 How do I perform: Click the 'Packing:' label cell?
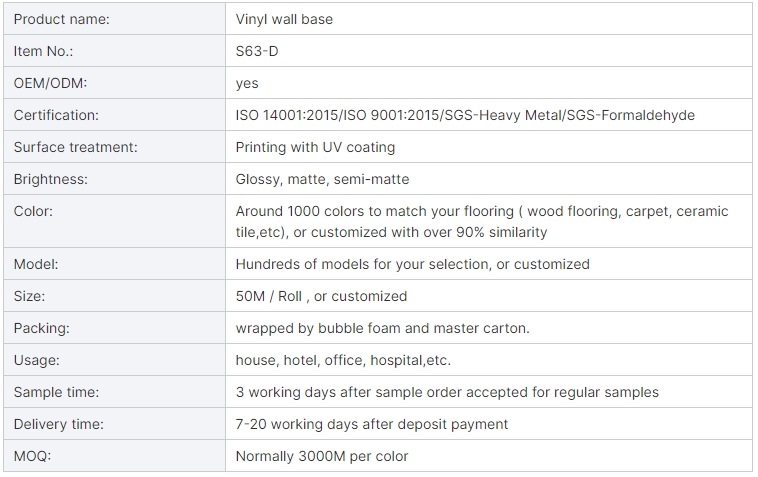point(41,328)
